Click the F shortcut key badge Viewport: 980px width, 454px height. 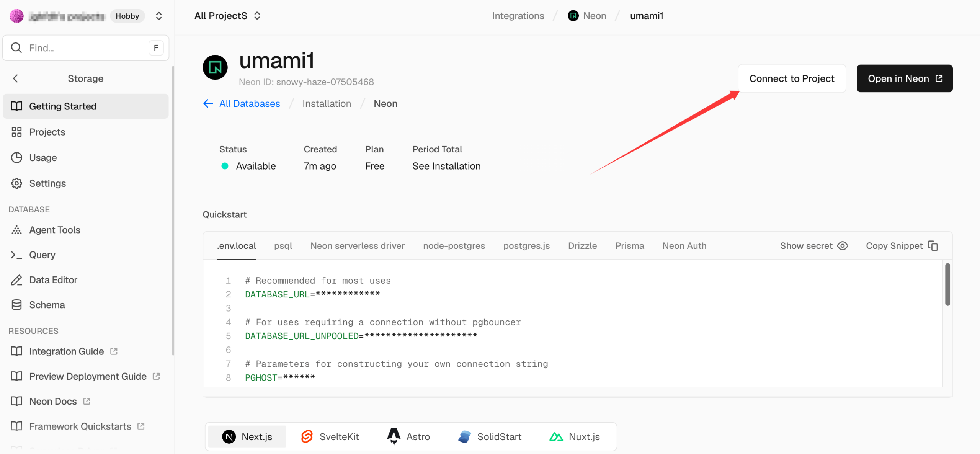[156, 48]
